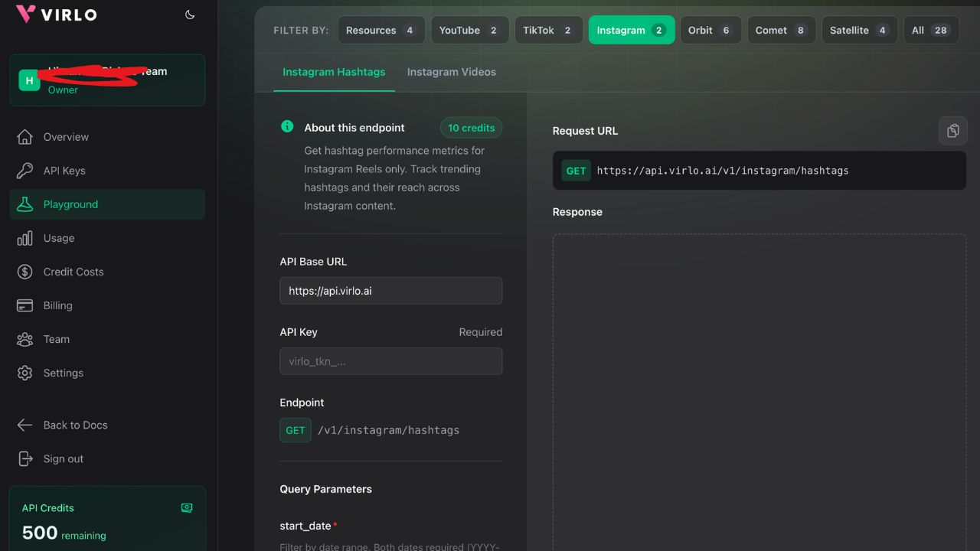Image resolution: width=980 pixels, height=551 pixels.
Task: Navigate to Credit Costs
Action: tap(107, 272)
